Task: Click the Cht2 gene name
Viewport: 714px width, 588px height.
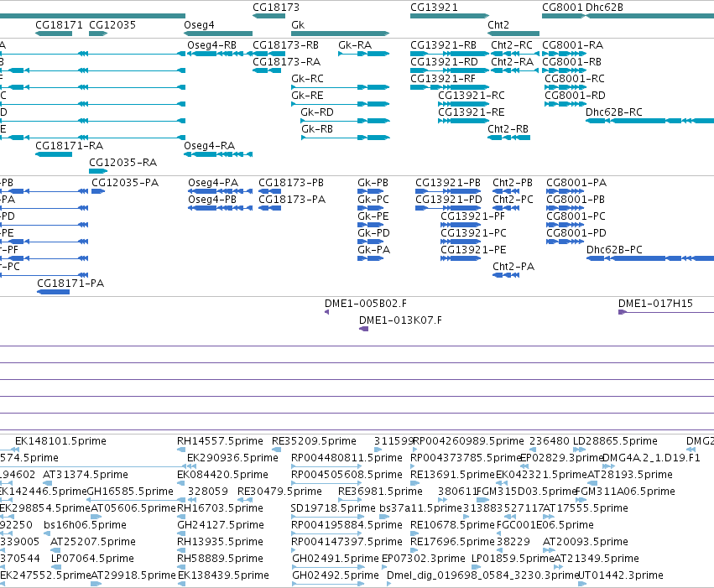Action: (498, 24)
